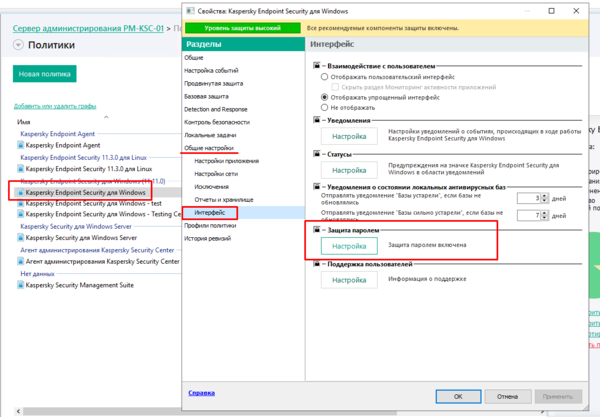Select Отображать пользовательский интерфейс radio button

pyautogui.click(x=324, y=77)
